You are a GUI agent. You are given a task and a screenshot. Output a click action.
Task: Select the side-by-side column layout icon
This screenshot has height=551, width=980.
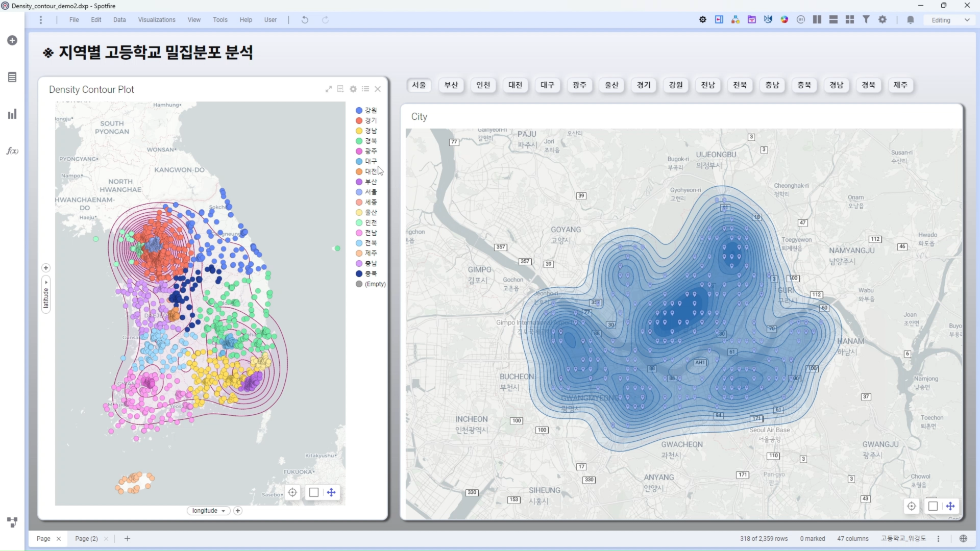tap(817, 20)
